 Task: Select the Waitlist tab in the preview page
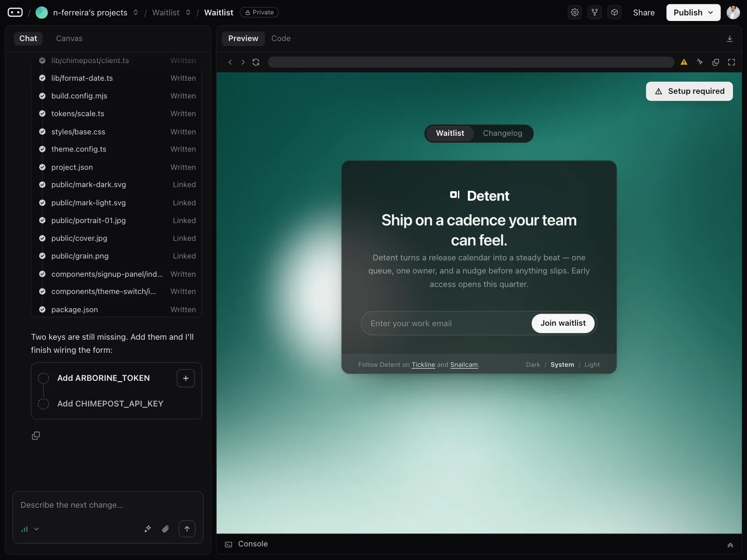coord(450,133)
